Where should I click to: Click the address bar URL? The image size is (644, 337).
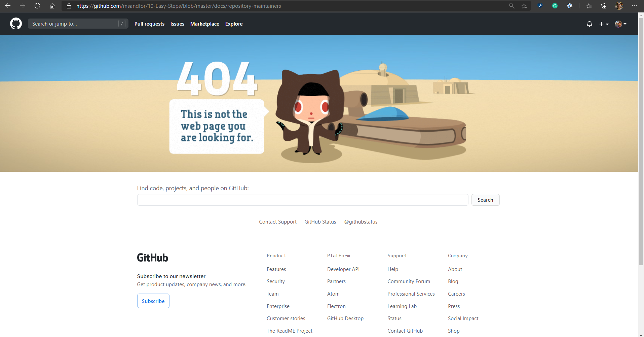(179, 6)
